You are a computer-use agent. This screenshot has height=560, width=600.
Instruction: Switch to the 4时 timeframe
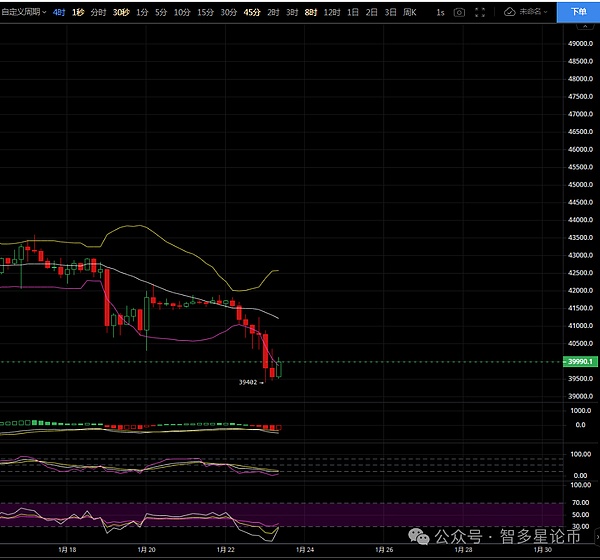point(58,12)
